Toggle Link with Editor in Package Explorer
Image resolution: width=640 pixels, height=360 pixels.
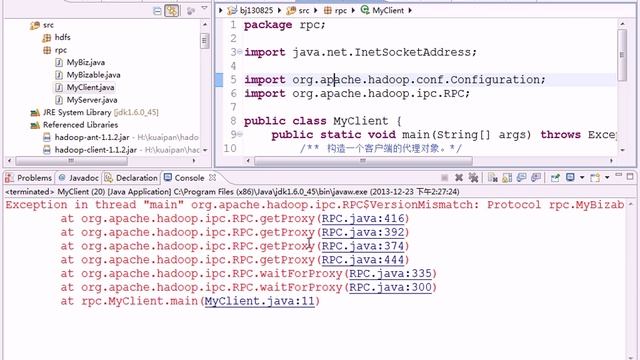pos(171,11)
